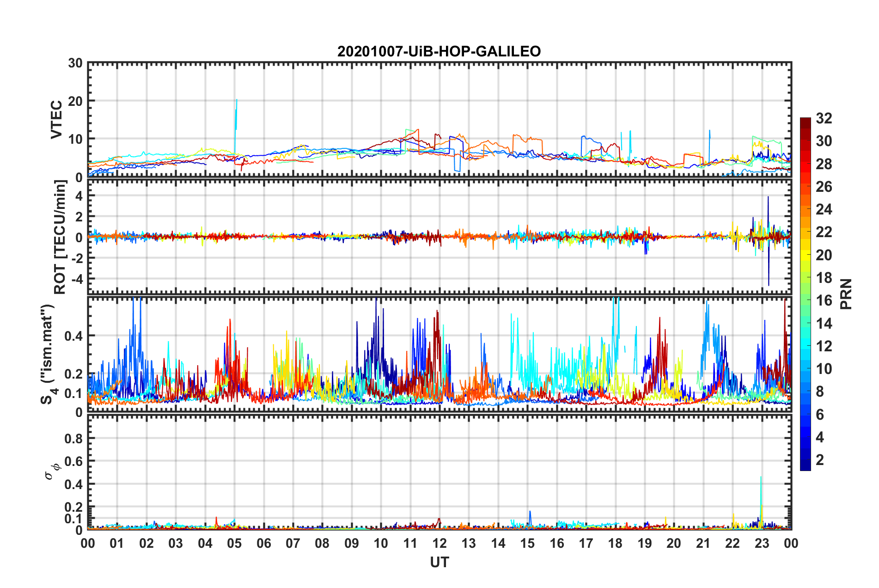Viewport: 879px width, 588px height.
Task: Select the "28" tick on the PRN colorbar
Action: 824,164
